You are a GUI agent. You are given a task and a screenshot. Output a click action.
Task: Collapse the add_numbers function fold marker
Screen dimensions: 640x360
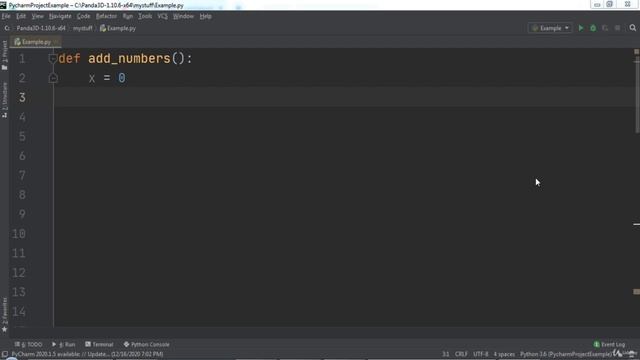(x=53, y=59)
